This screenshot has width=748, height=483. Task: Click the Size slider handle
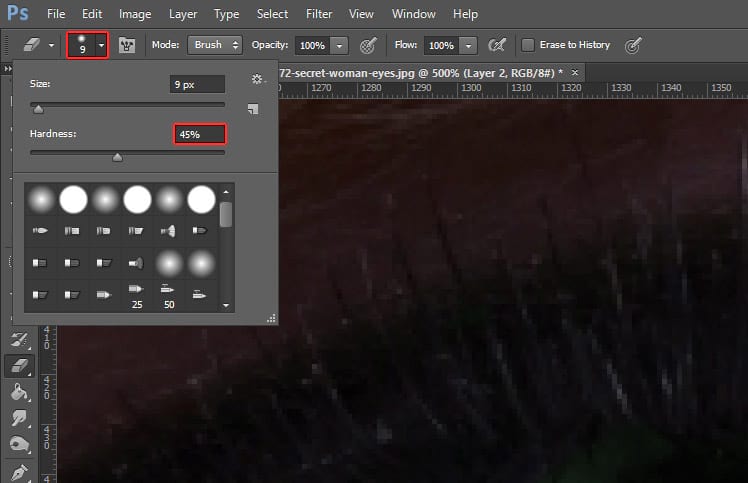39,109
